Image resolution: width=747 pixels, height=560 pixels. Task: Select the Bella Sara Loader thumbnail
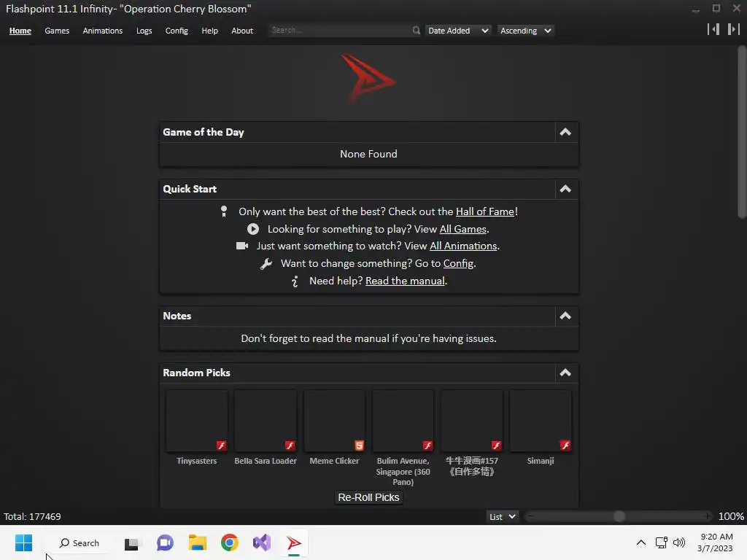(x=266, y=421)
